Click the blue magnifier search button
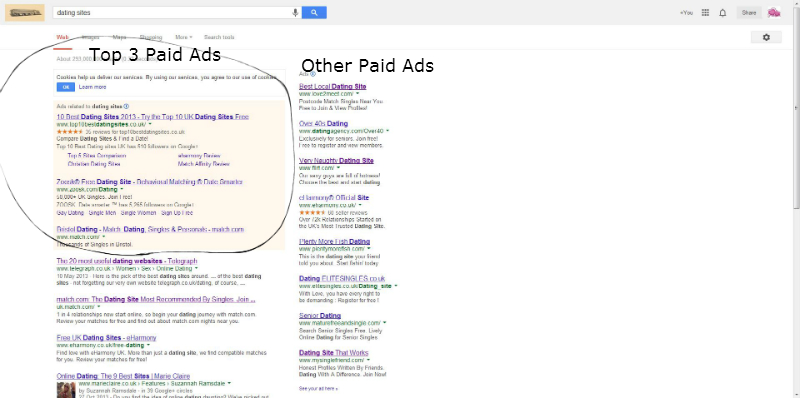The height and width of the screenshot is (398, 800). pos(314,13)
